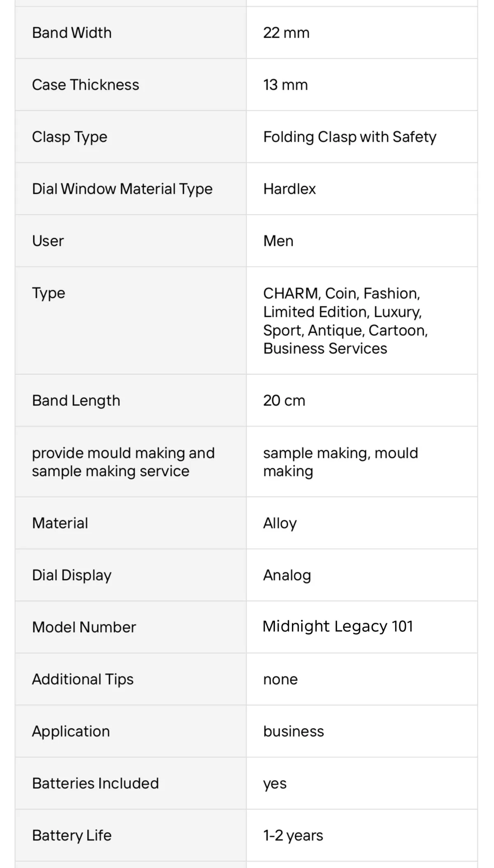Select the Band Width label cell

pyautogui.click(x=131, y=33)
